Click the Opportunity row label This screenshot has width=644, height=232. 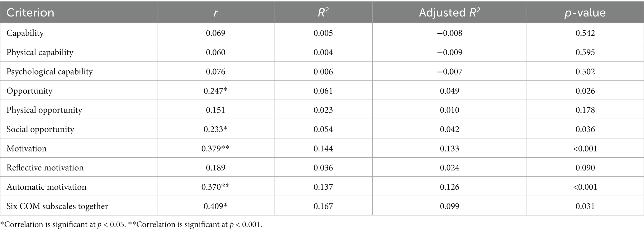click(x=30, y=91)
